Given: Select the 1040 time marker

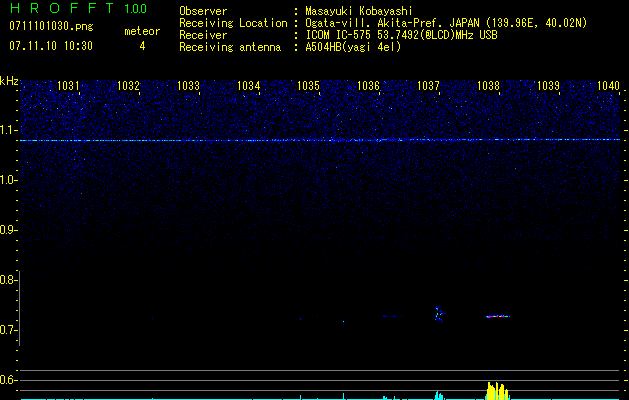Looking at the screenshot, I should [x=608, y=86].
